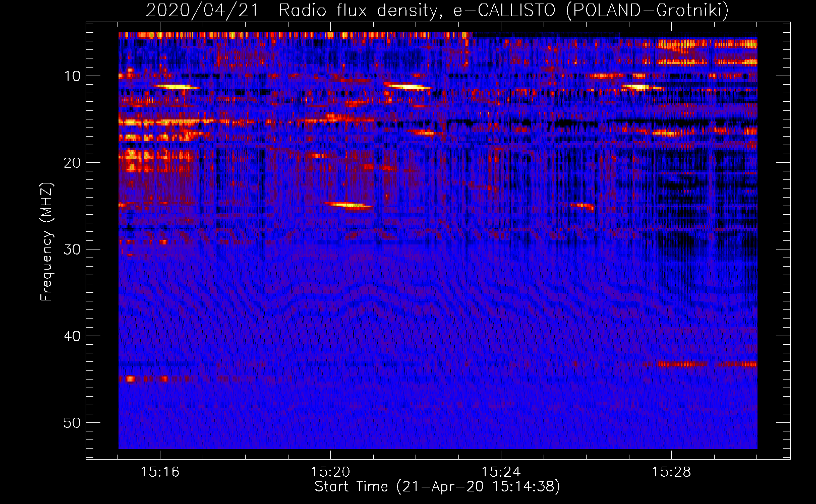
Task: Click the 'Frequency (MHZ)' y-axis label
Action: pyautogui.click(x=46, y=241)
